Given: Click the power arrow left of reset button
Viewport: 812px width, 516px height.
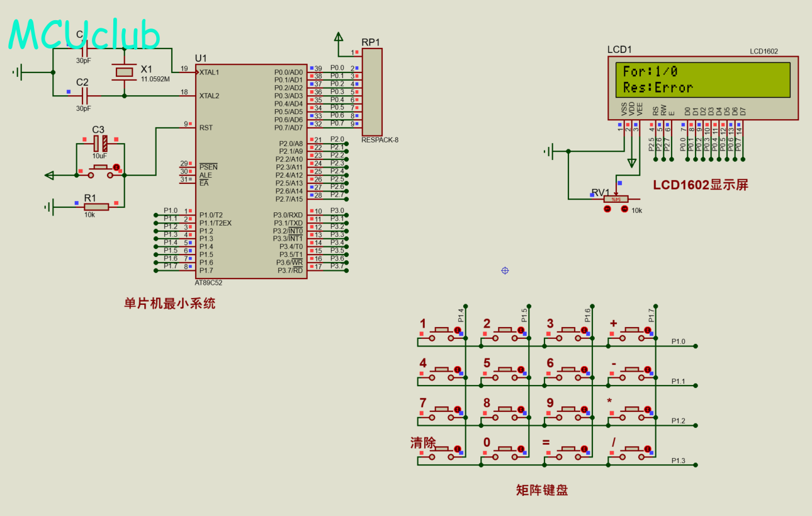Looking at the screenshot, I should pos(50,175).
